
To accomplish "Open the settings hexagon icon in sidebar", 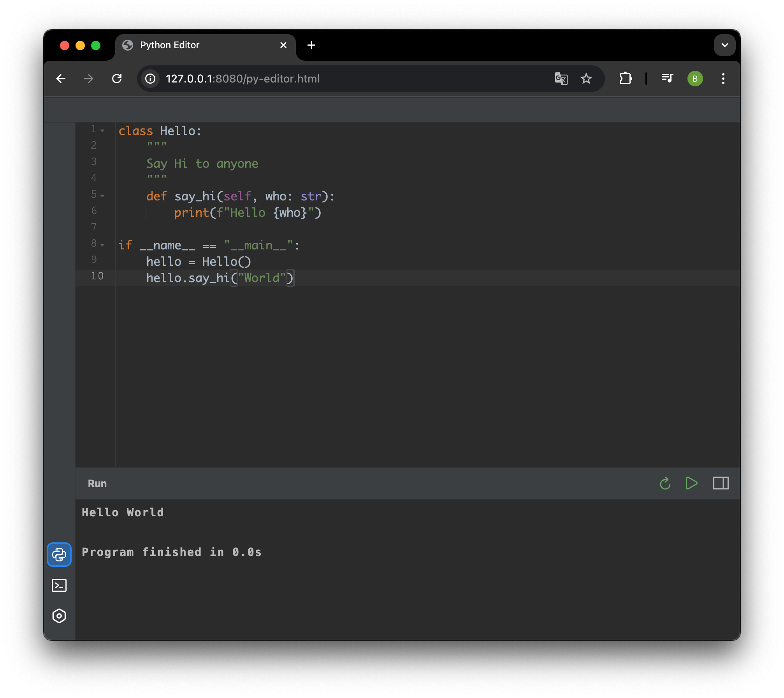I will [59, 616].
